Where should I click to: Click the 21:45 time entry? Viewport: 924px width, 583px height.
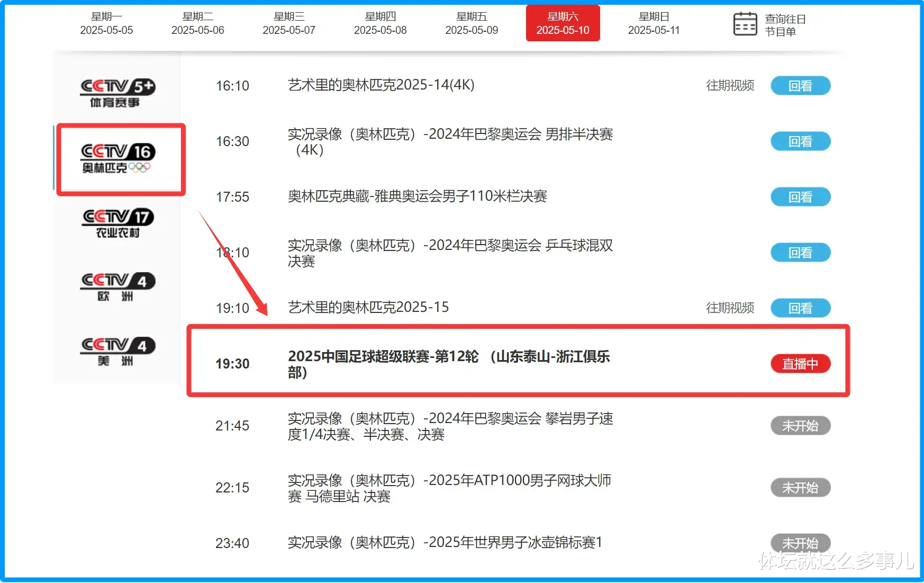[232, 426]
